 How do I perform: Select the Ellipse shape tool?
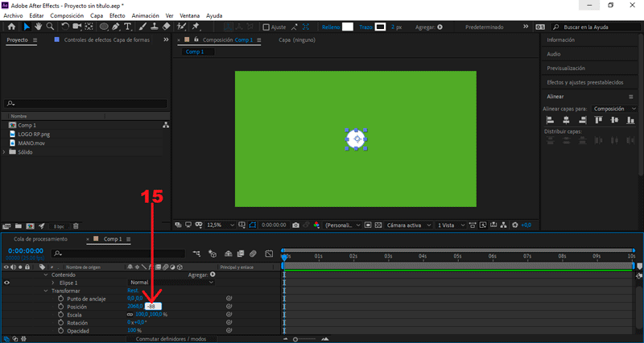point(104,27)
